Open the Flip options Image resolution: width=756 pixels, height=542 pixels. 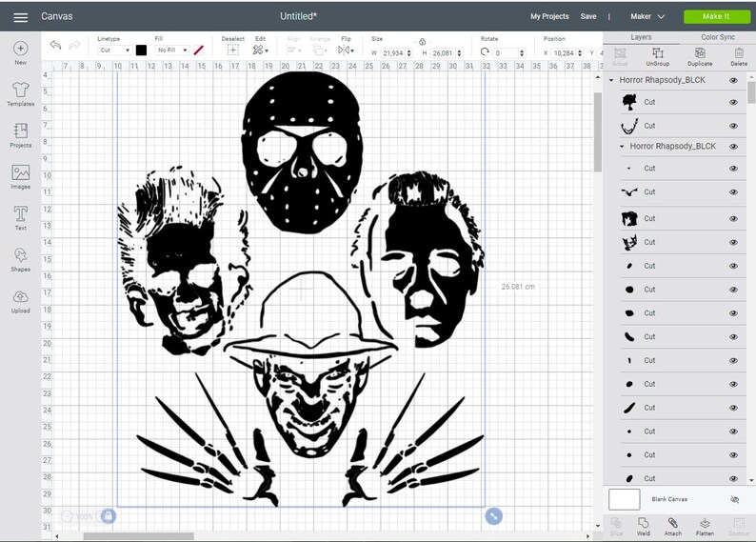(x=346, y=50)
